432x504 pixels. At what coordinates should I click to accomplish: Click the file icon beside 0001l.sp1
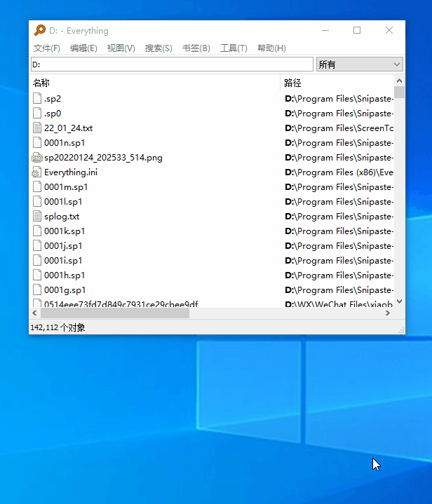[37, 202]
